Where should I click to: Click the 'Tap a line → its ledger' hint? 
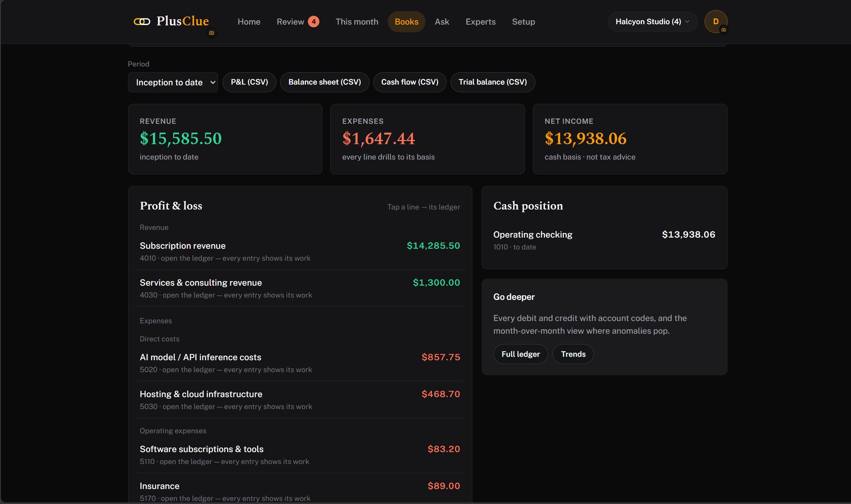(x=424, y=207)
